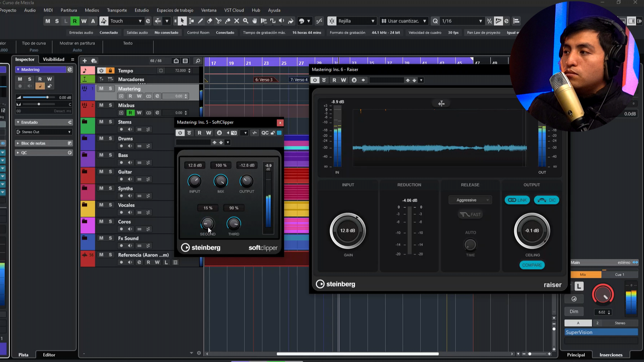This screenshot has width=644, height=362.
Task: Click the SoftClipper QC button
Action: click(x=265, y=133)
